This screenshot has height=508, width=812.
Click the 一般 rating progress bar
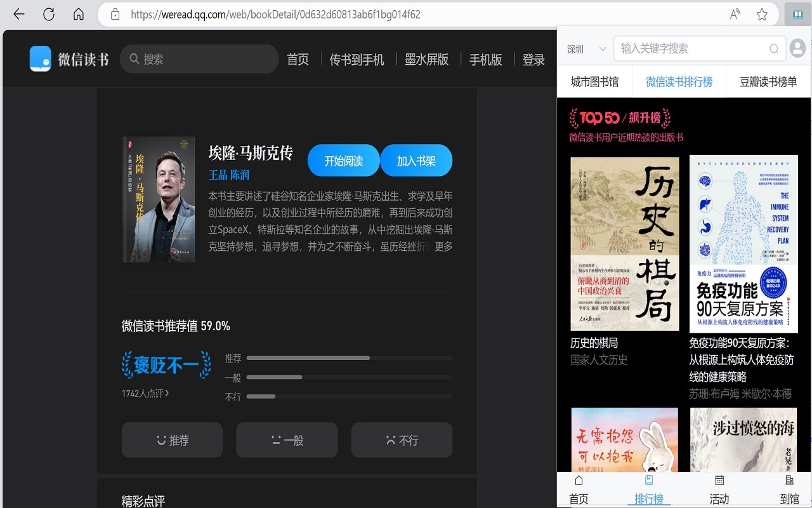pyautogui.click(x=349, y=377)
